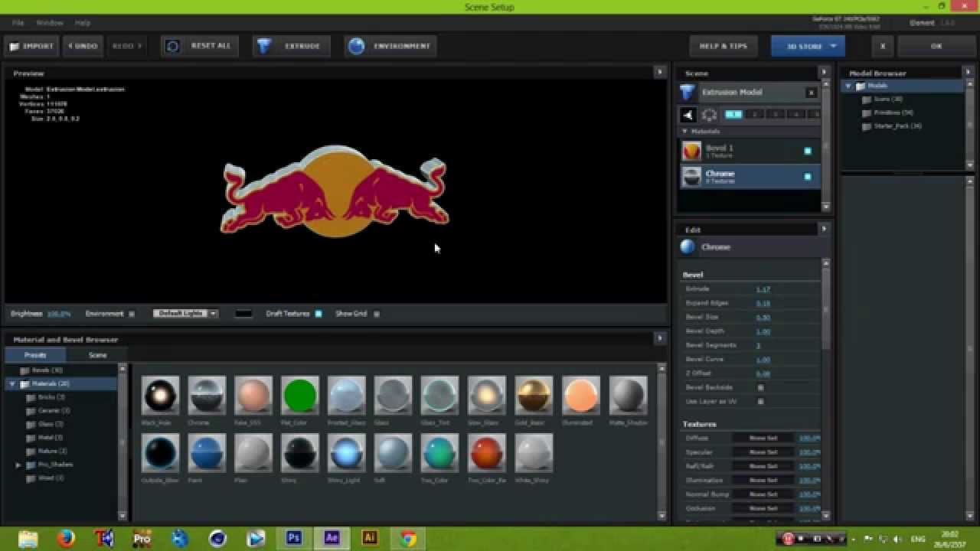Click the Diffuse texture None Set slot
The width and height of the screenshot is (980, 551).
pyautogui.click(x=763, y=439)
